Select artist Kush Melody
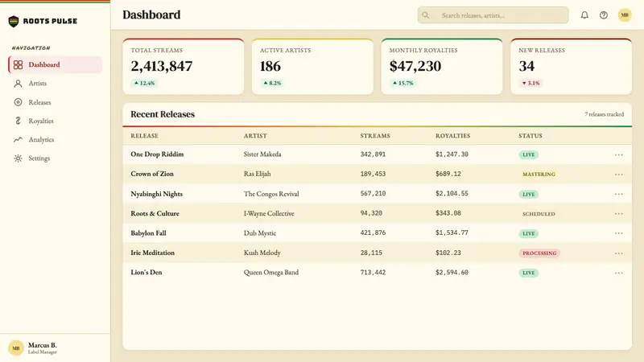Image resolution: width=644 pixels, height=362 pixels. point(262,253)
